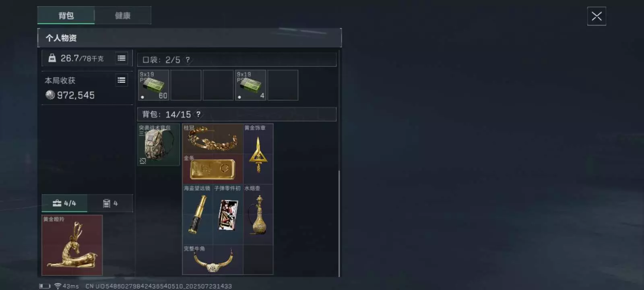
Task: Select the safe box 4/4 tab
Action: coord(64,203)
